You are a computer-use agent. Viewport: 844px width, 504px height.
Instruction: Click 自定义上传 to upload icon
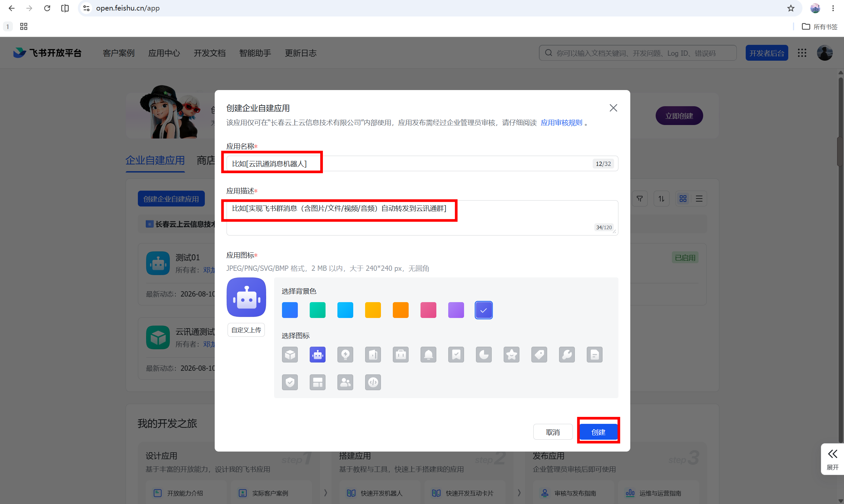point(246,330)
